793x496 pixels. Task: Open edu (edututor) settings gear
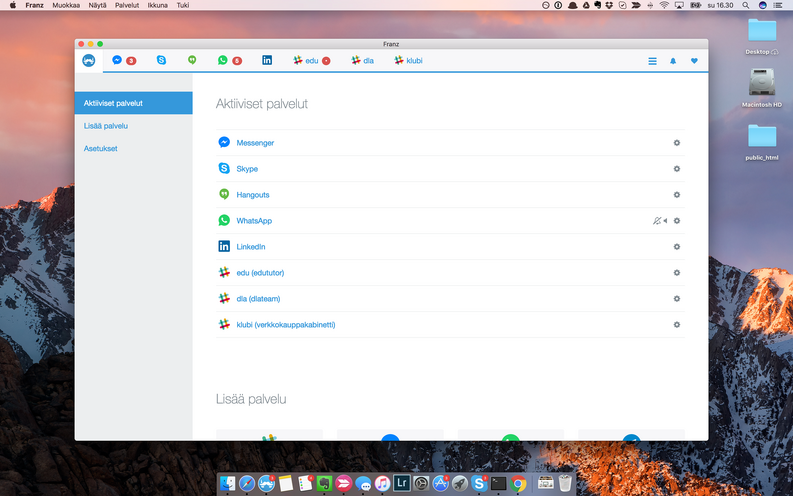coord(677,273)
